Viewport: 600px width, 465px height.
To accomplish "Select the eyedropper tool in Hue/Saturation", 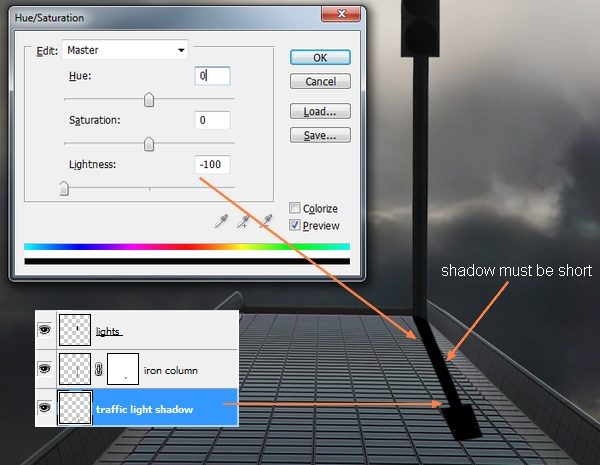I will [222, 221].
